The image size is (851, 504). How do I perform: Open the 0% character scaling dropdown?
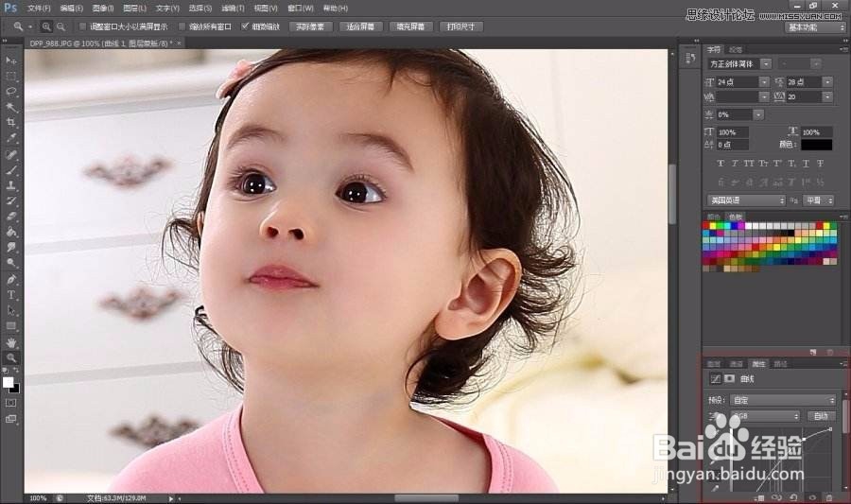click(758, 114)
